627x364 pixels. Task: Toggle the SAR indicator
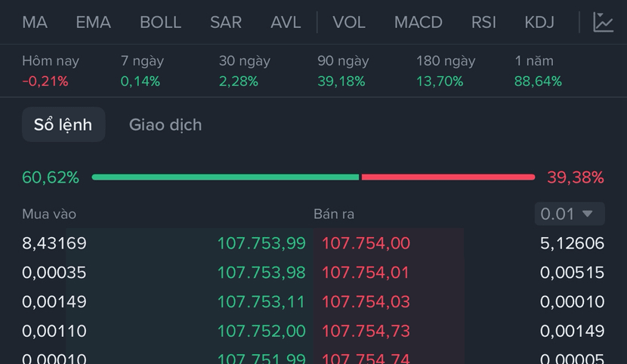click(x=226, y=23)
